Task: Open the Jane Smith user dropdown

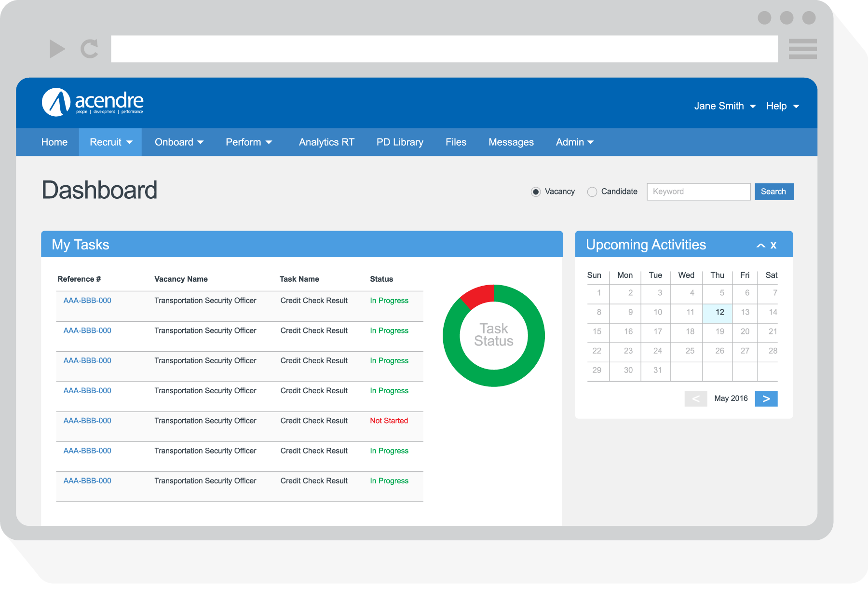Action: [725, 106]
